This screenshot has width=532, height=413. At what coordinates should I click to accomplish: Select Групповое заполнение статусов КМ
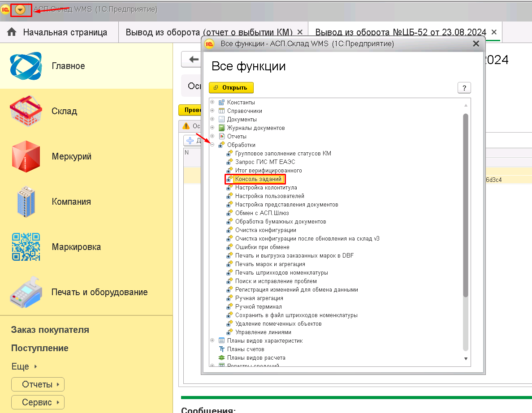pyautogui.click(x=283, y=154)
